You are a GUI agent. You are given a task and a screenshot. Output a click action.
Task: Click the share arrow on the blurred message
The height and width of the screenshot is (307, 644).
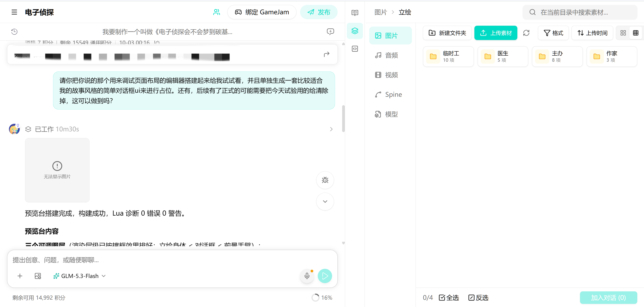(x=326, y=54)
